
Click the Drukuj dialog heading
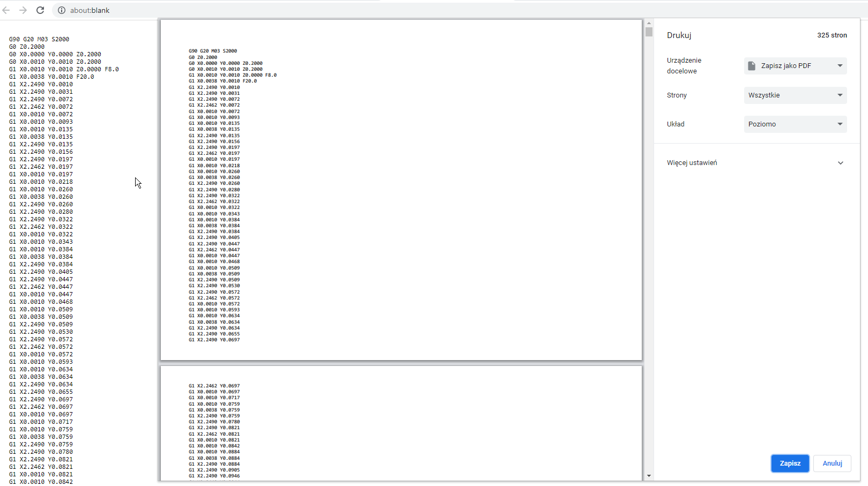(679, 35)
